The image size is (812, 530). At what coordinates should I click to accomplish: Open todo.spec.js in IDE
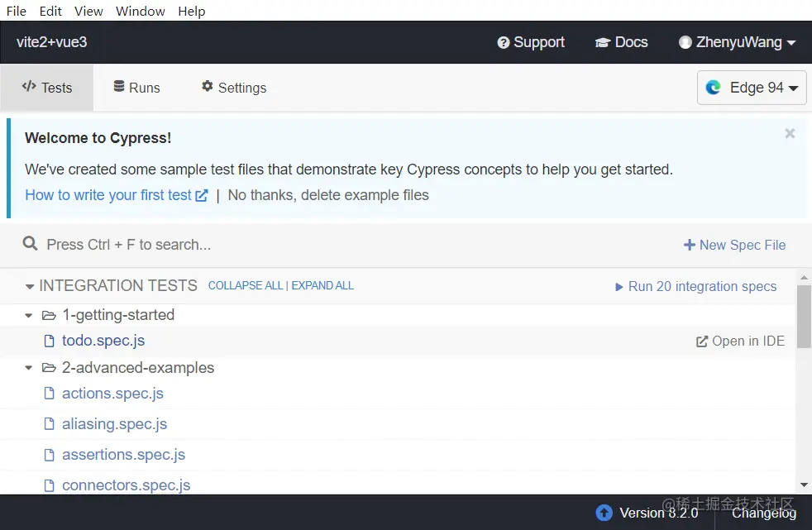[741, 341]
